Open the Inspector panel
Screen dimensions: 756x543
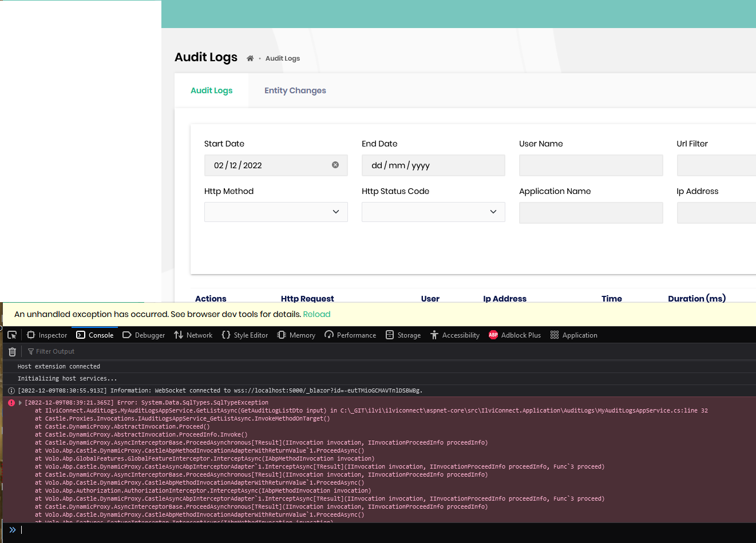[47, 335]
